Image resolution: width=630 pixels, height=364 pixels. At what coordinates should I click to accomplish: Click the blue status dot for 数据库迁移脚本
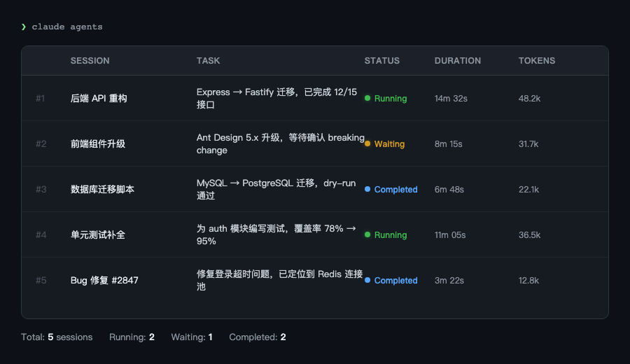click(x=367, y=189)
